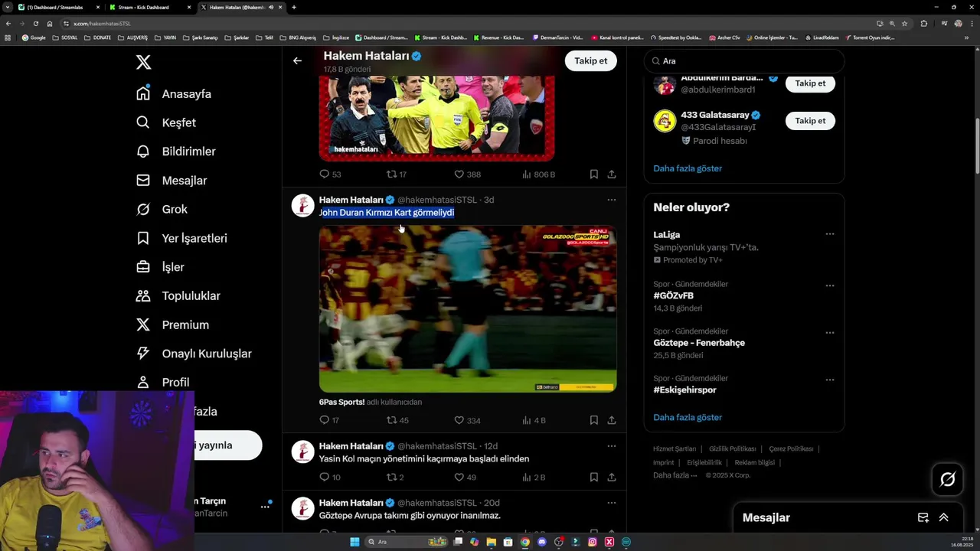Open more options on John Duran post

coord(611,200)
